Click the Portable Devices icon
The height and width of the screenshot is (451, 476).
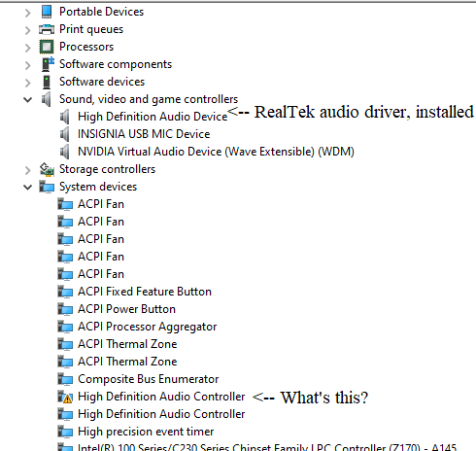point(47,12)
